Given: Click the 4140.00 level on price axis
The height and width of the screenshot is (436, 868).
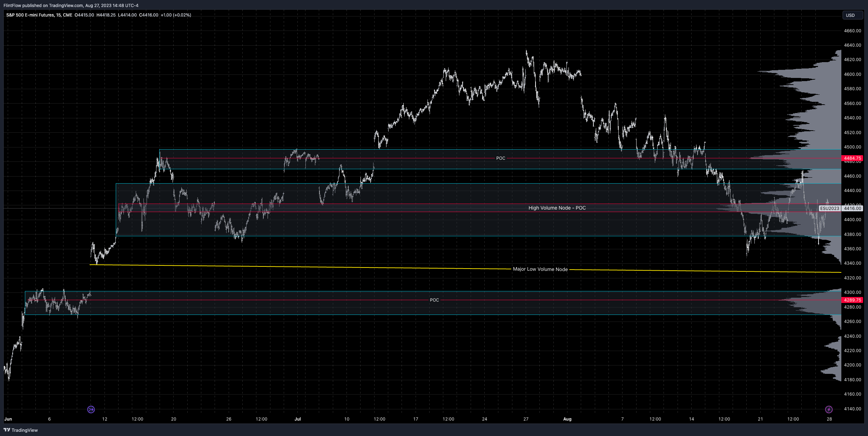Looking at the screenshot, I should pyautogui.click(x=852, y=409).
